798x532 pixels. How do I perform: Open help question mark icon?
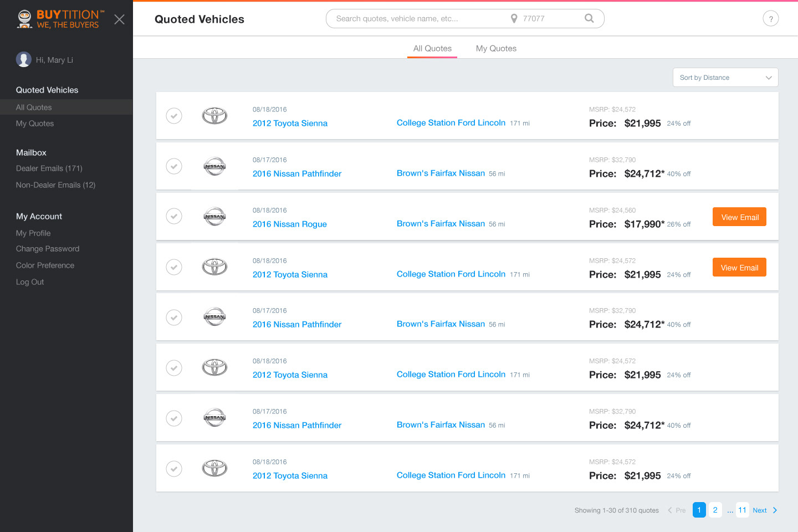(x=770, y=19)
